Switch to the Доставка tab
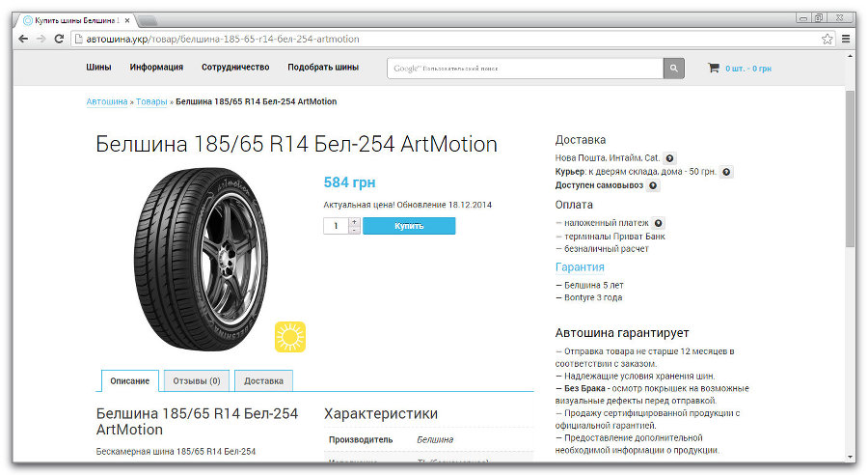868x475 pixels. pyautogui.click(x=263, y=380)
